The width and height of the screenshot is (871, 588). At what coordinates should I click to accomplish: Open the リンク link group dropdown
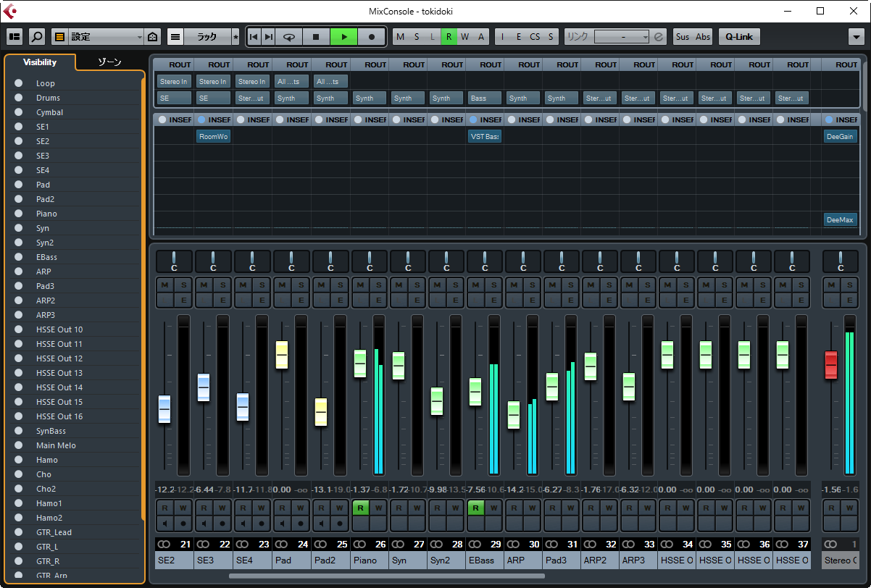pos(621,37)
